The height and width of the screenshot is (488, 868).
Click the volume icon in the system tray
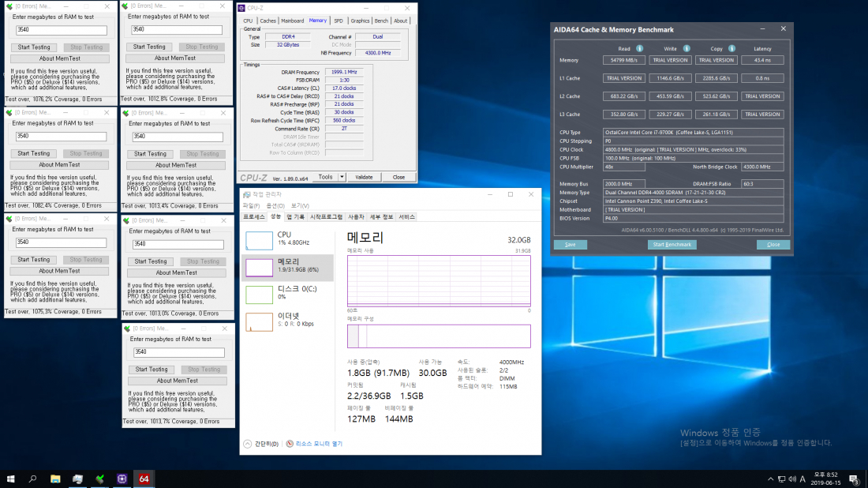point(792,479)
